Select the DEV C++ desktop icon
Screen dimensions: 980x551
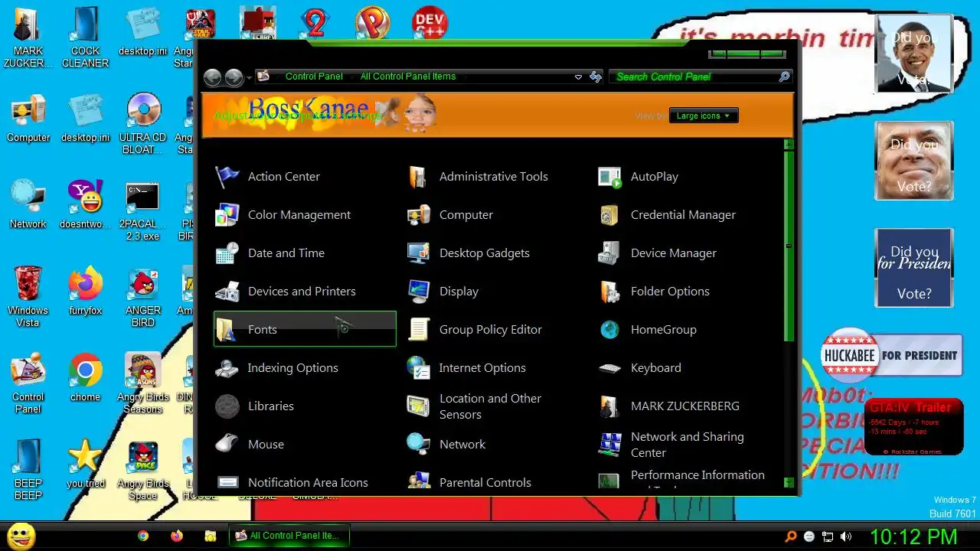click(x=430, y=23)
